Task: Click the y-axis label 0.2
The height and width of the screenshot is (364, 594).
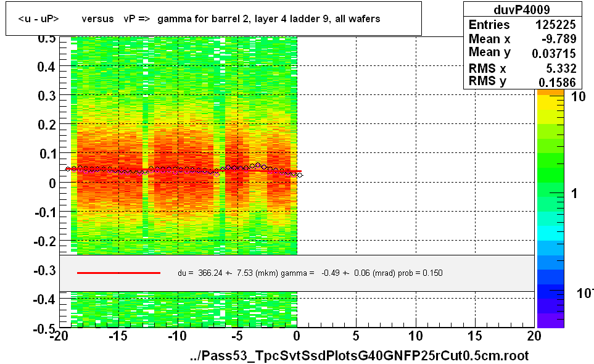Action: (47, 125)
